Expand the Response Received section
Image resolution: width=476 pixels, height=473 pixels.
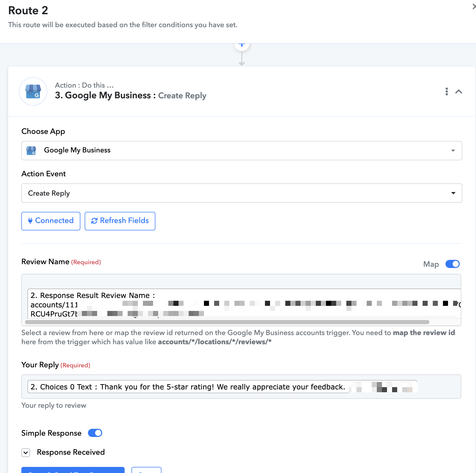(26, 452)
